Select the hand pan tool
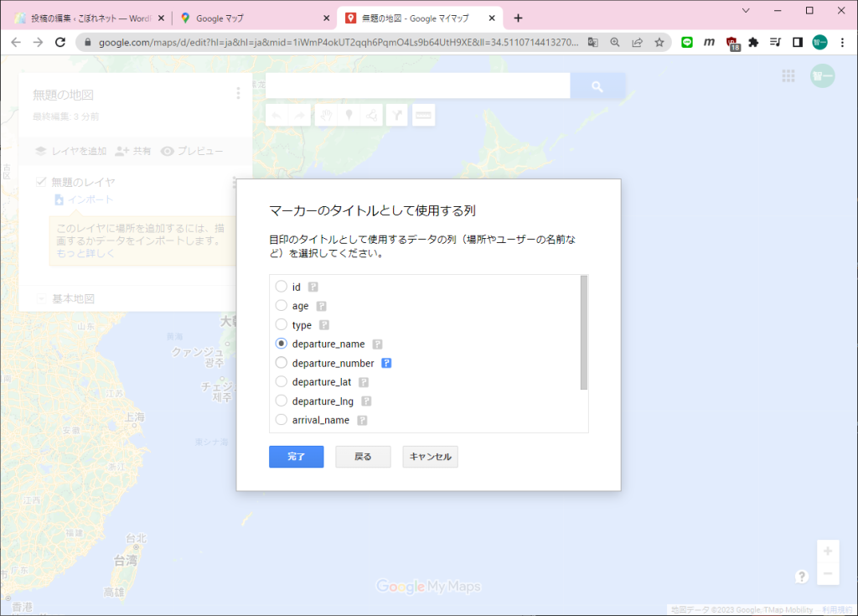The width and height of the screenshot is (858, 616). pos(325,115)
